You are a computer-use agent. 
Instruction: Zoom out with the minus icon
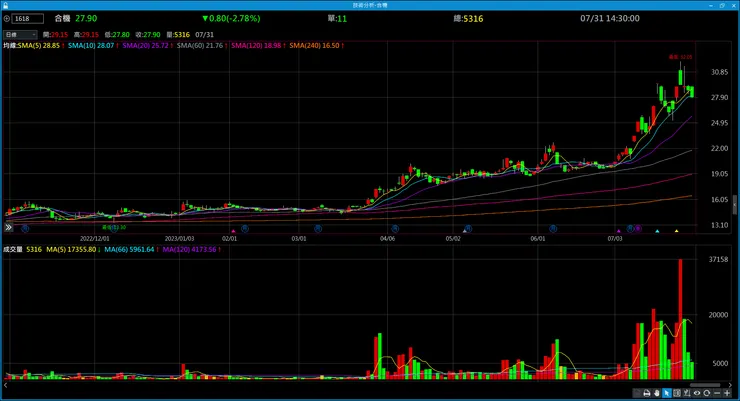click(717, 393)
